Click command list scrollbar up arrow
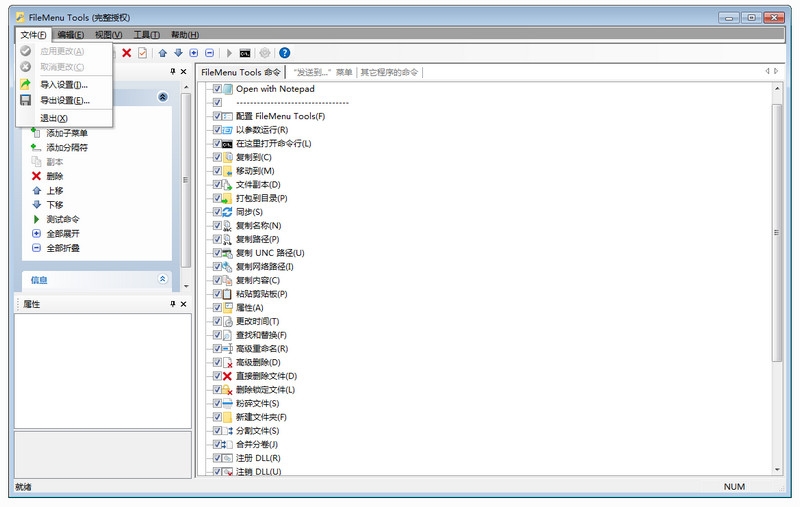 point(777,89)
